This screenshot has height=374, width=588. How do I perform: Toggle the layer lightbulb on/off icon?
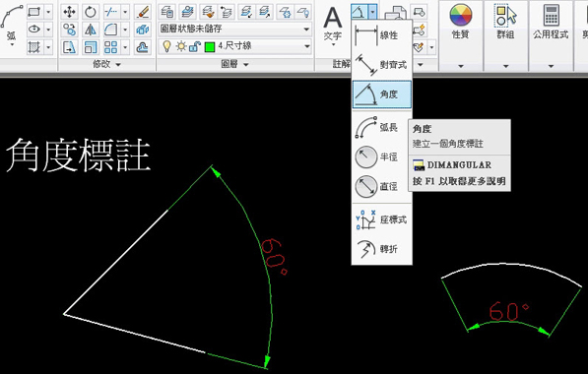[x=166, y=46]
